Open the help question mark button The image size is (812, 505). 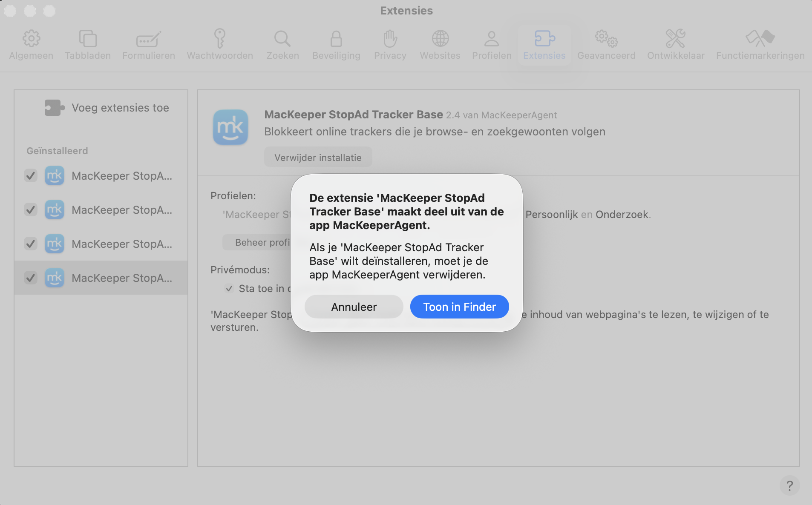pos(790,485)
